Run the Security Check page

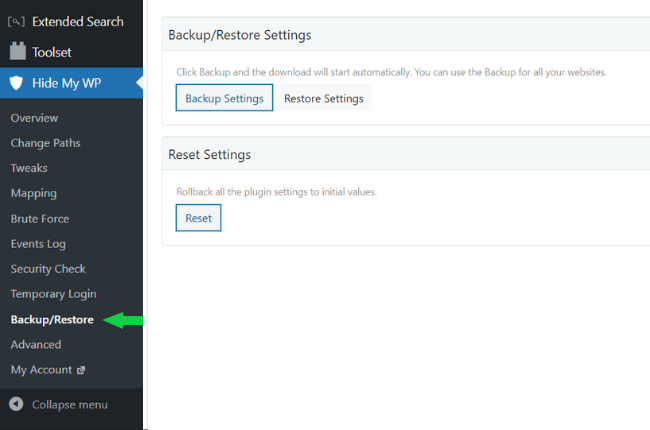coord(48,269)
